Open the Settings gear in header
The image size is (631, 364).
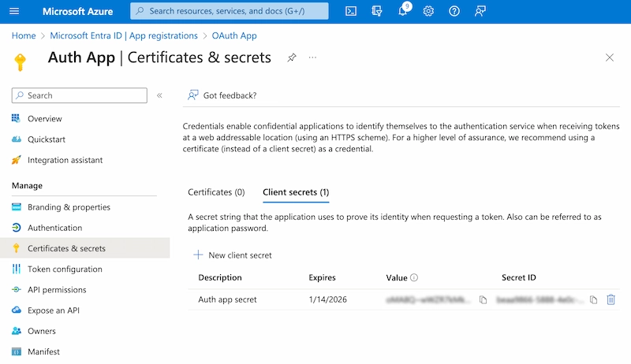428,11
